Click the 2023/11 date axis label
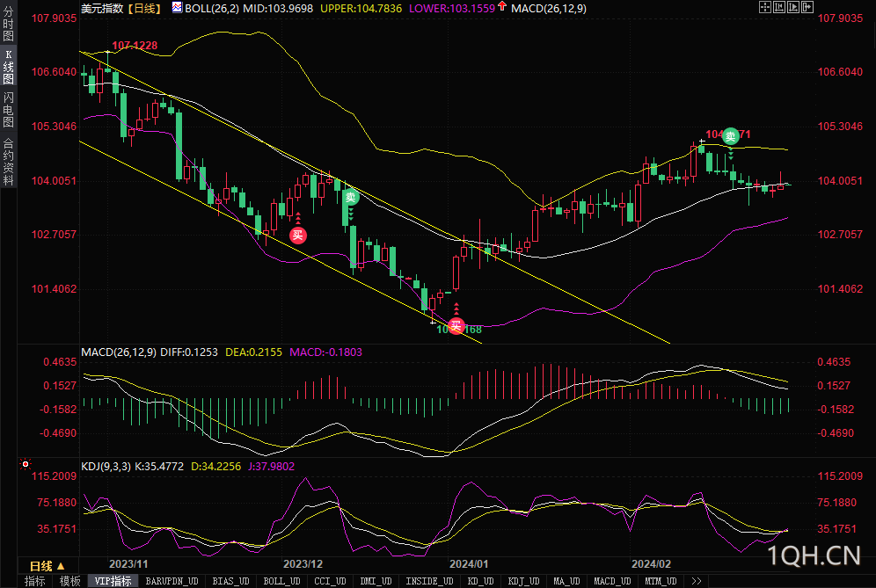This screenshot has height=588, width=876. coord(128,564)
